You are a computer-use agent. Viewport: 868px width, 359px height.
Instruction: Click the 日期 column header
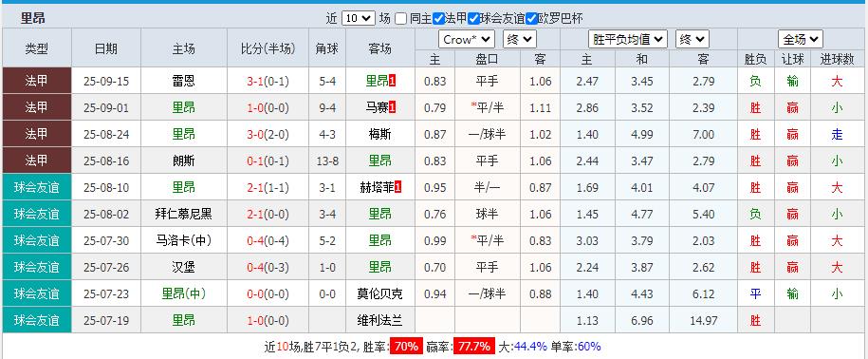[105, 48]
